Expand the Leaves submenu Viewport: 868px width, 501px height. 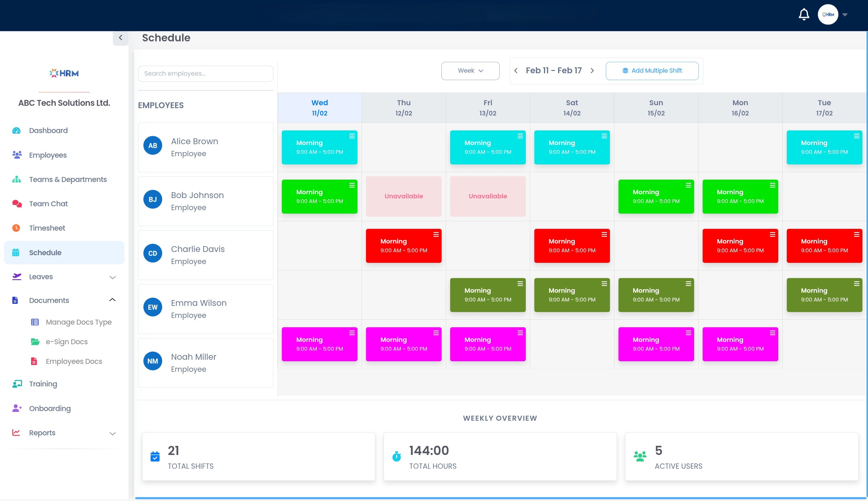tap(112, 277)
